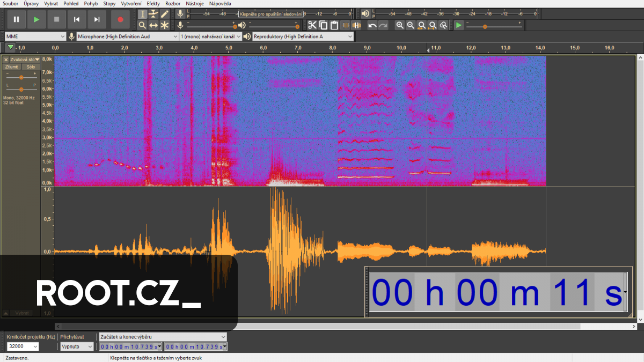Viewport: 644px width, 362px height.
Task: Copy the selection using the copy icon
Action: (x=323, y=25)
